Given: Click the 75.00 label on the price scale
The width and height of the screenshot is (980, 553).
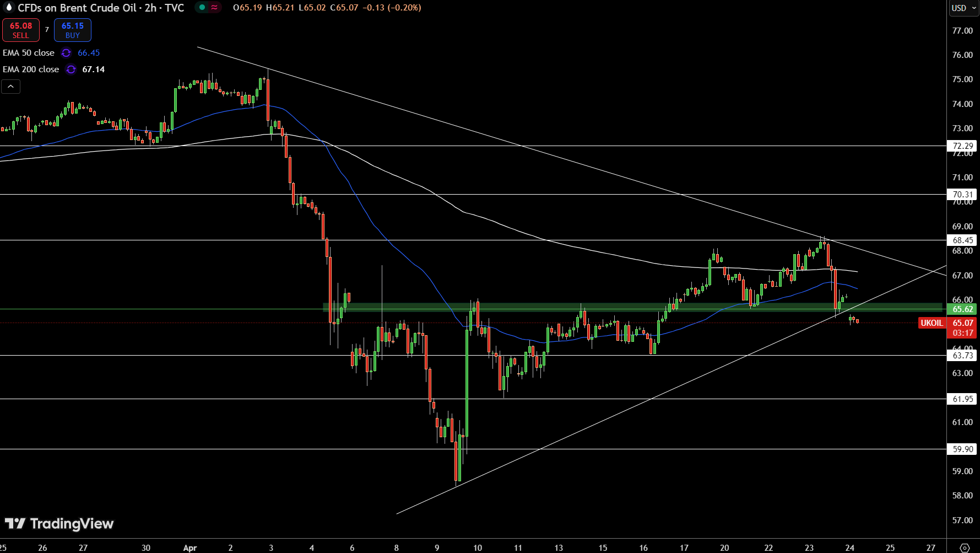Looking at the screenshot, I should (x=963, y=79).
